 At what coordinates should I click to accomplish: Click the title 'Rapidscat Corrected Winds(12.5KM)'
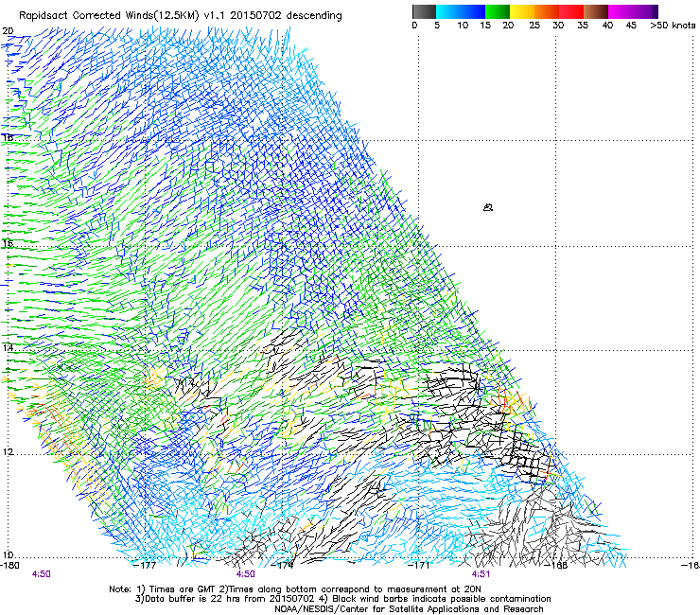pyautogui.click(x=109, y=16)
